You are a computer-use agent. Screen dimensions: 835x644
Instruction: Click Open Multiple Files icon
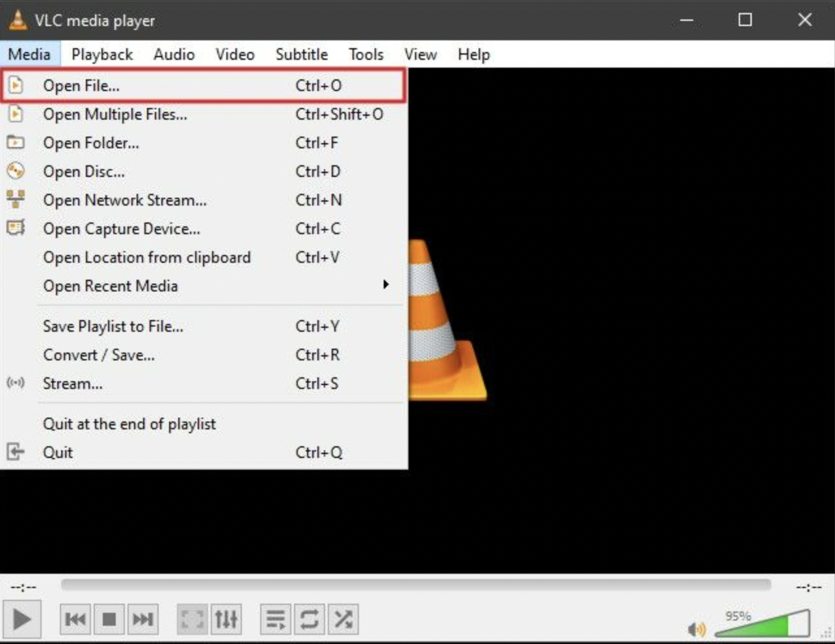pos(16,114)
